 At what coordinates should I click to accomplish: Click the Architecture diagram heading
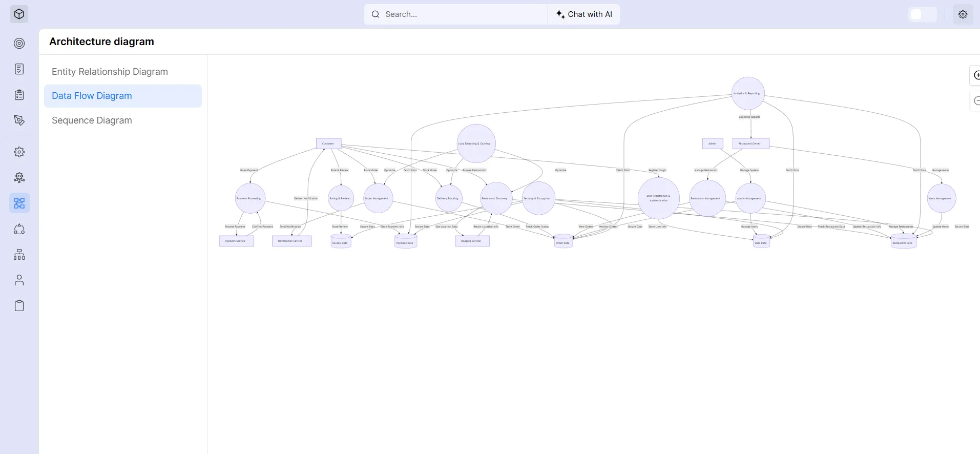pyautogui.click(x=101, y=42)
